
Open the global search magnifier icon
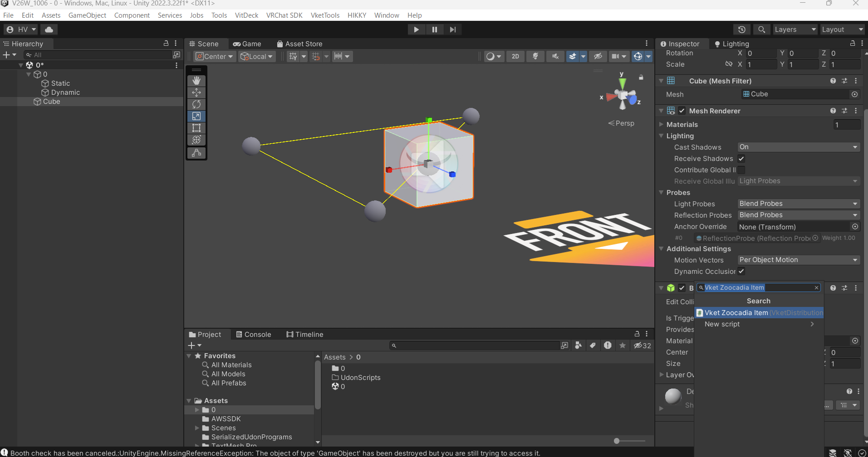(762, 29)
